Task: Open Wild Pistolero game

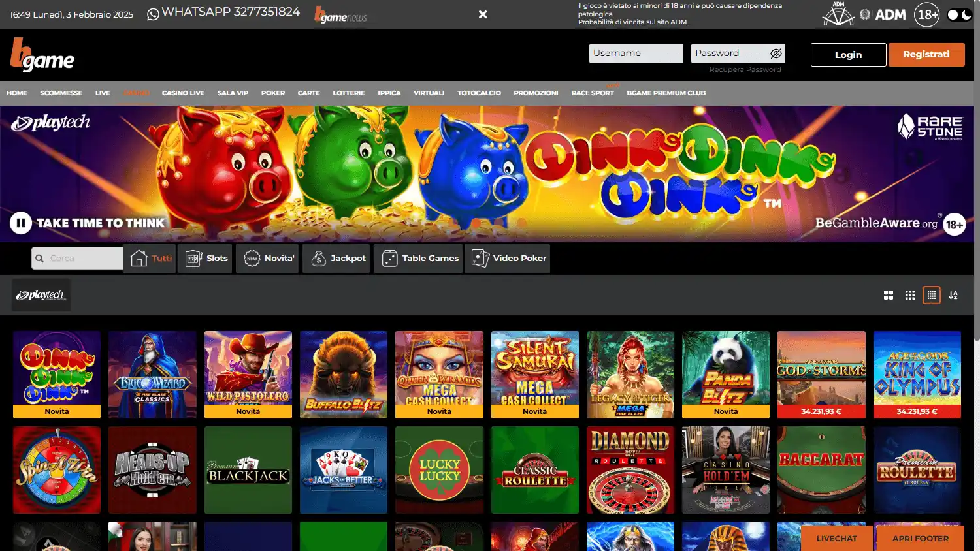Action: coord(248,374)
